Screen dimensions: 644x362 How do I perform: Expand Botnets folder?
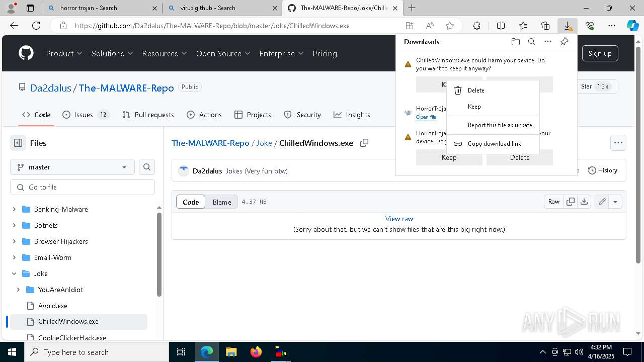click(x=14, y=225)
